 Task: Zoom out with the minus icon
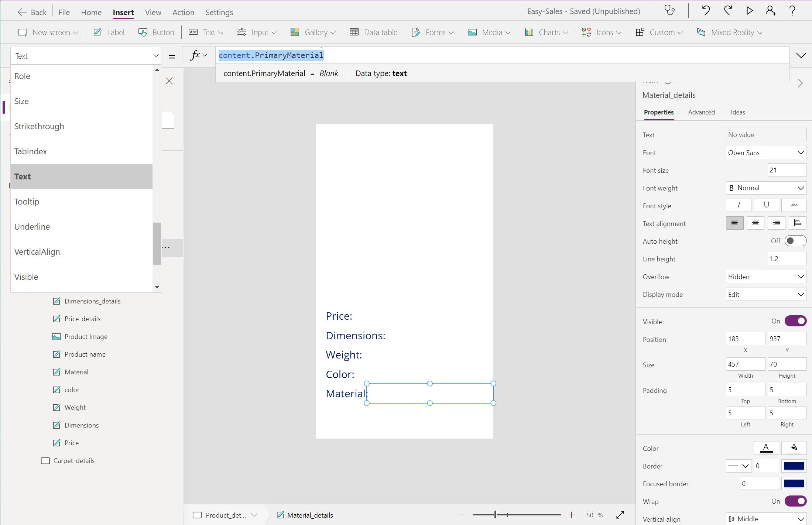pyautogui.click(x=460, y=515)
